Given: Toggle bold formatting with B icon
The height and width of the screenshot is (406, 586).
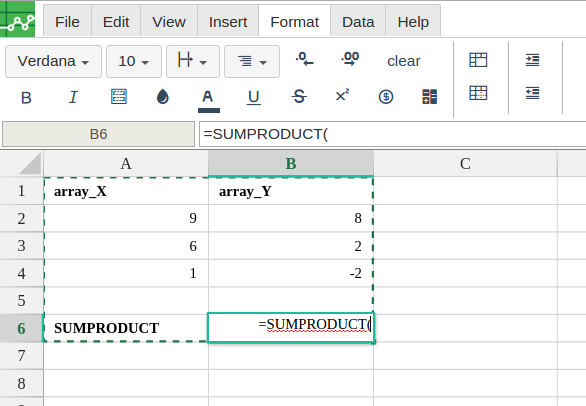Looking at the screenshot, I should [x=26, y=98].
